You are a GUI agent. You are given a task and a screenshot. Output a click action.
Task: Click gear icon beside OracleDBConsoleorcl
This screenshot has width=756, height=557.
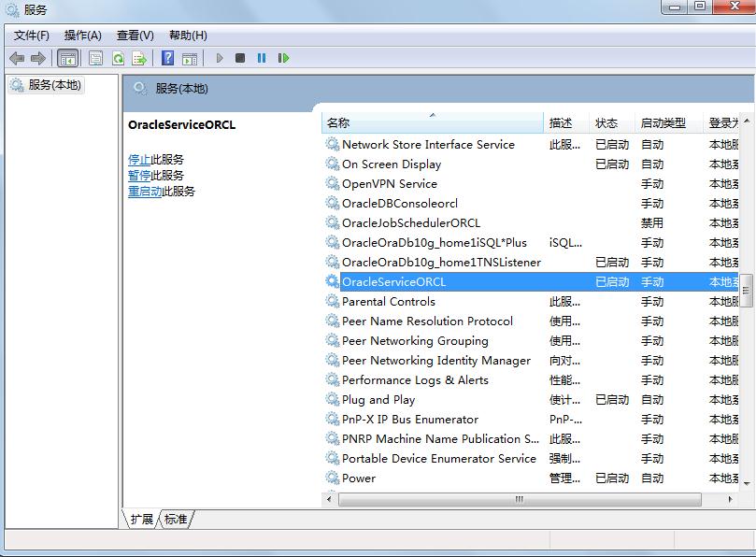coord(332,203)
